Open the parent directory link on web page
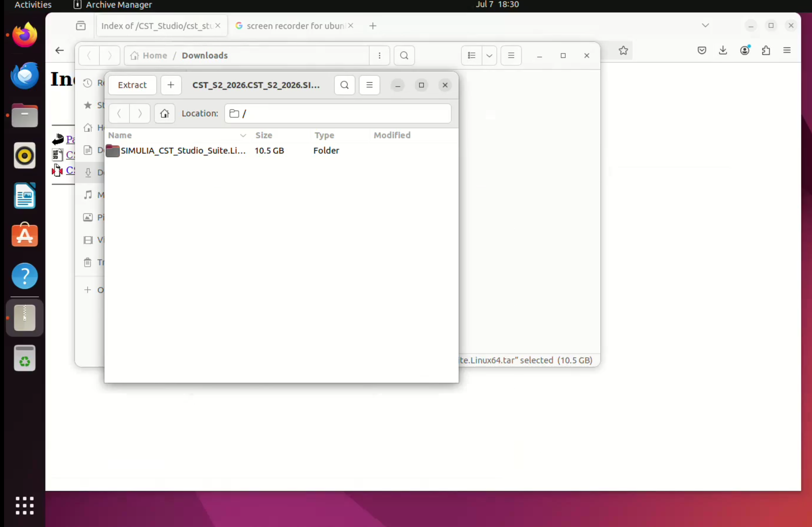Viewport: 812px width, 527px height. pyautogui.click(x=71, y=139)
